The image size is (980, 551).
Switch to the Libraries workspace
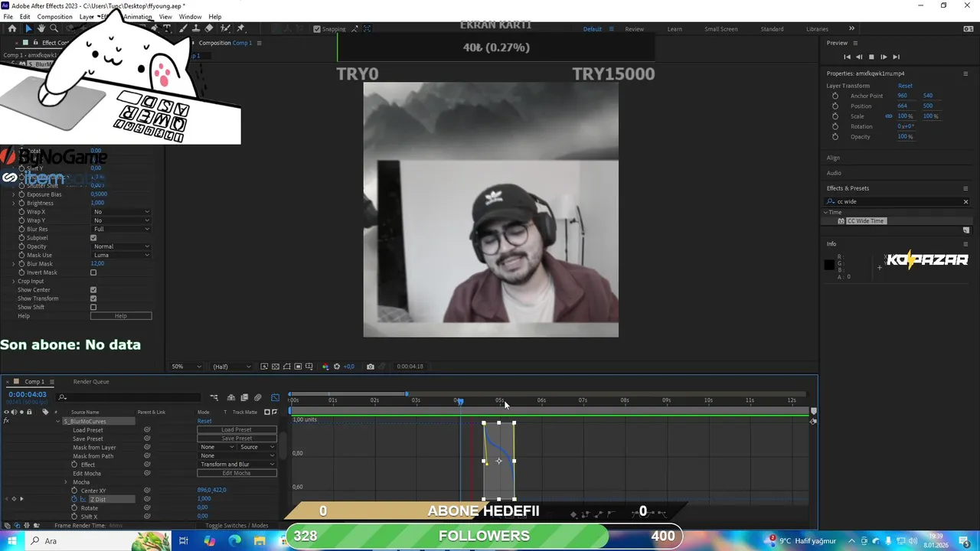(817, 29)
